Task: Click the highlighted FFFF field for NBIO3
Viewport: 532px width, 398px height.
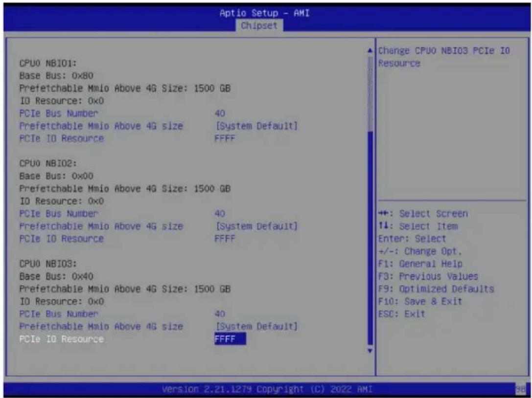Action: pyautogui.click(x=230, y=339)
